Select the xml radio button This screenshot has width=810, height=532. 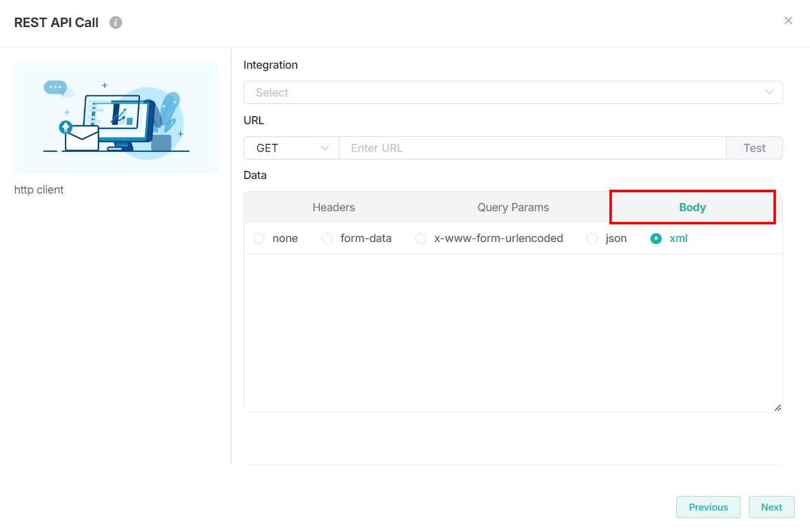tap(656, 239)
